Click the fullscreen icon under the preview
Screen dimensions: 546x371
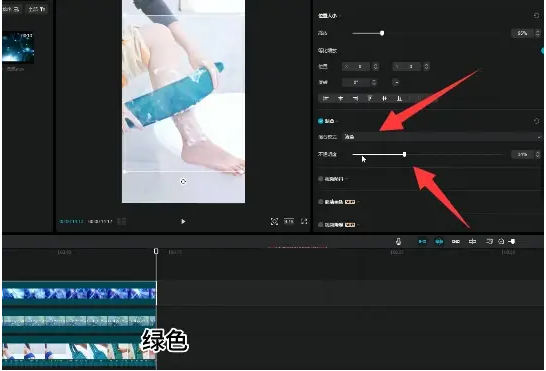(304, 221)
